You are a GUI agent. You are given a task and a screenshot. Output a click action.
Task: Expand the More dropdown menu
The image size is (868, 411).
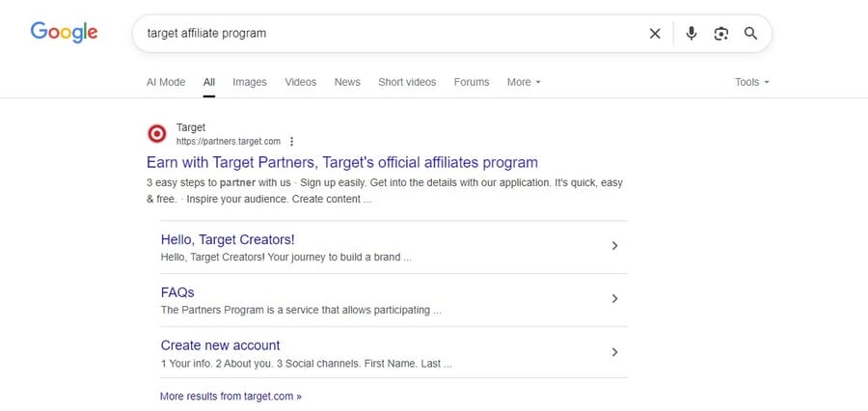point(524,82)
